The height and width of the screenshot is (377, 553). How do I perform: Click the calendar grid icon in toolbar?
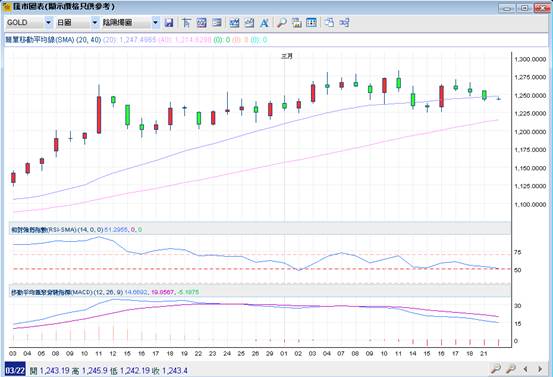[311, 23]
